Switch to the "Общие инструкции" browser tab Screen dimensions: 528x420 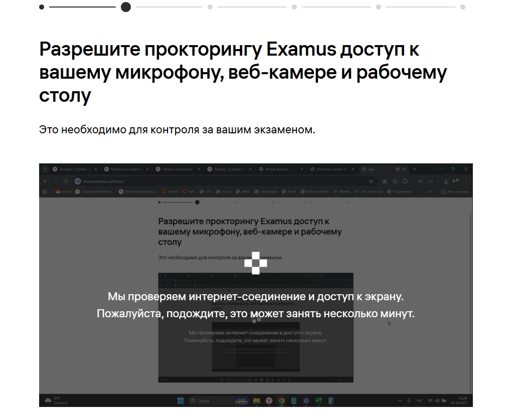174,169
